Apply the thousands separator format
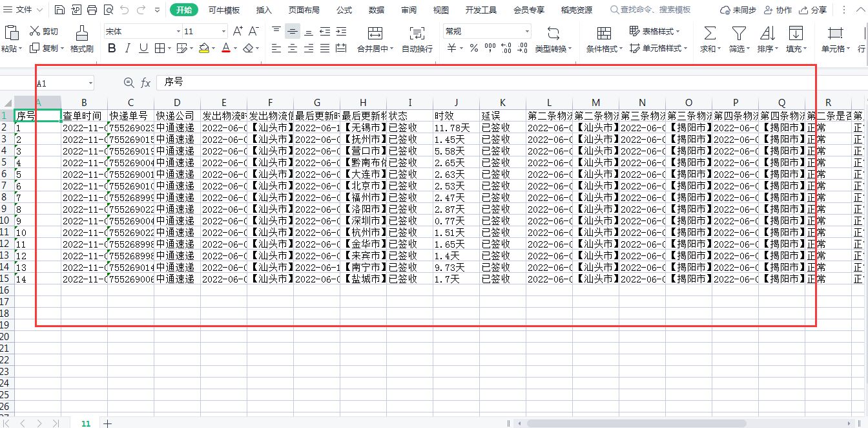Viewport: 868px width, 428px height. tap(490, 48)
